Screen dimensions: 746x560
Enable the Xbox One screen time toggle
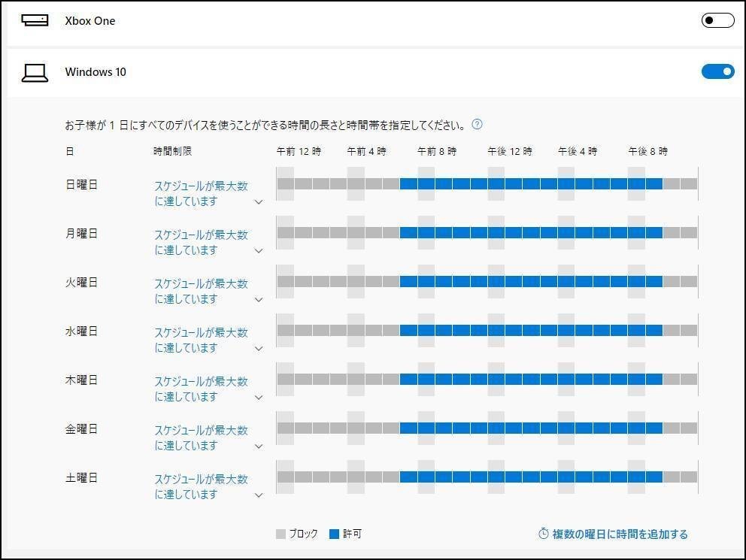[x=717, y=20]
